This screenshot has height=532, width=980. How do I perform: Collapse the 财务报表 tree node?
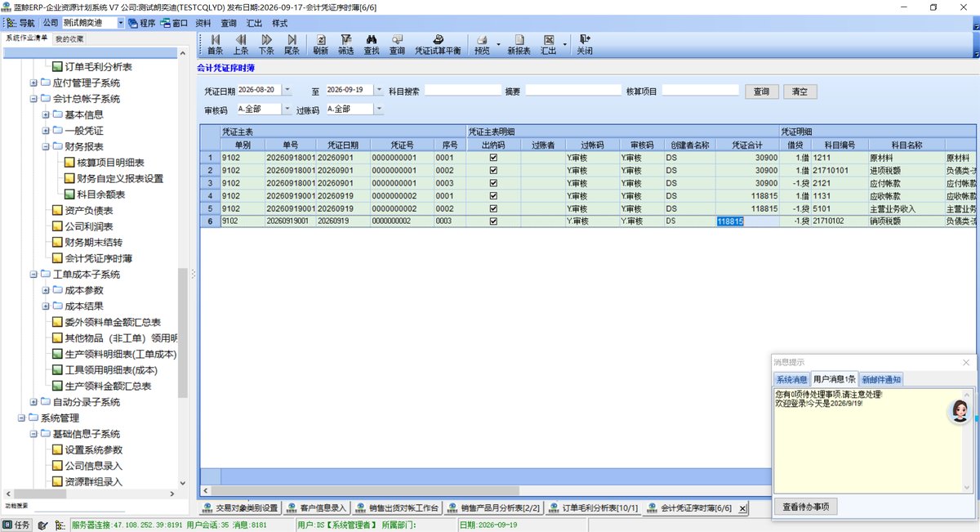pyautogui.click(x=46, y=146)
